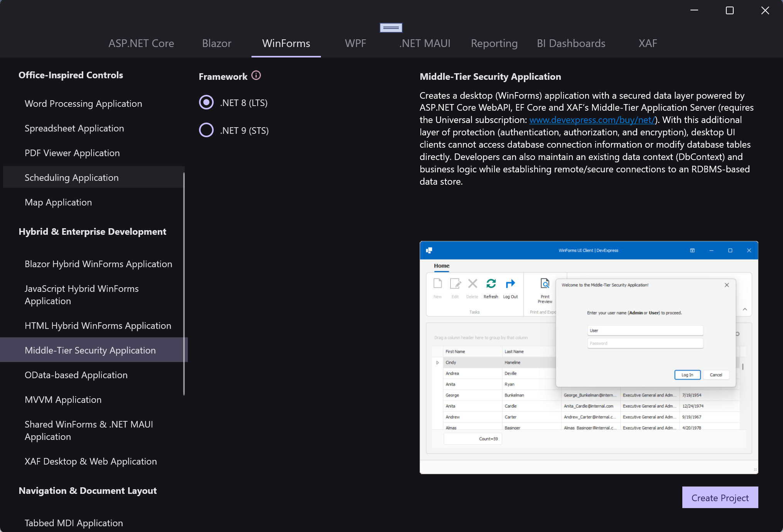Switch to the Reporting tab
Viewport: 783px width, 532px height.
(x=494, y=43)
